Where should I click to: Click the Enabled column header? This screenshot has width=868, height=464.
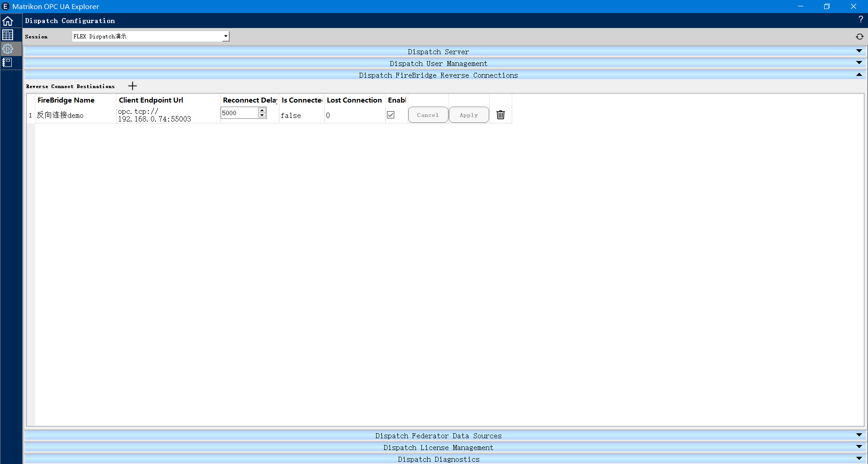tap(396, 100)
